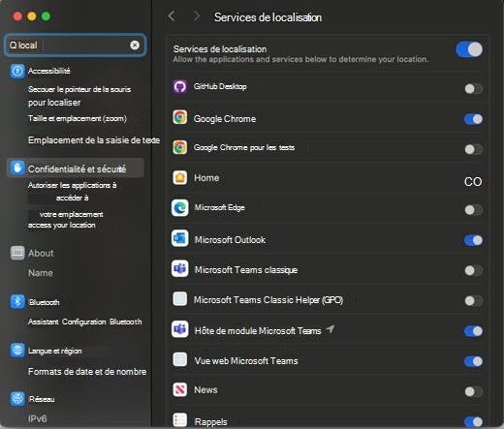Turn off the main Services de localisation switch
Screen dimensions: 504x429
pos(469,49)
